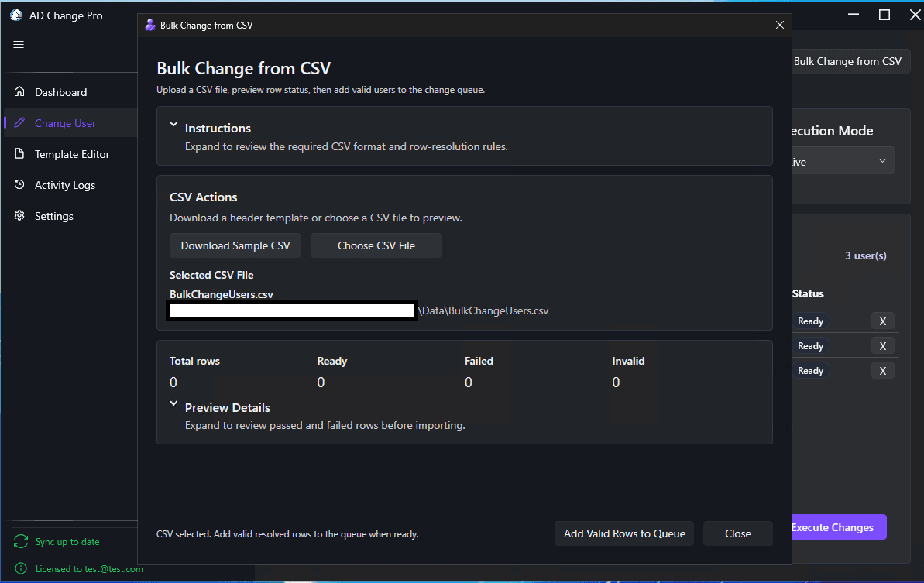The image size is (924, 583).
Task: Click Download Sample CSV button
Action: [x=235, y=245]
